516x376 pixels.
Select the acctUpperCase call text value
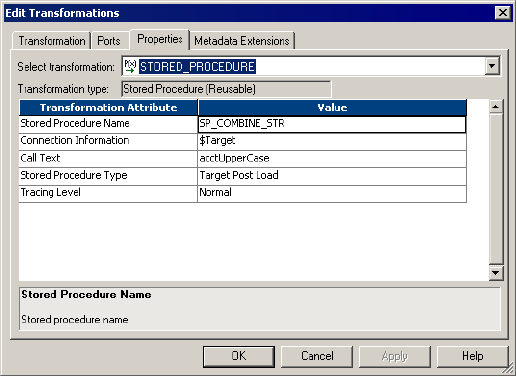click(332, 159)
